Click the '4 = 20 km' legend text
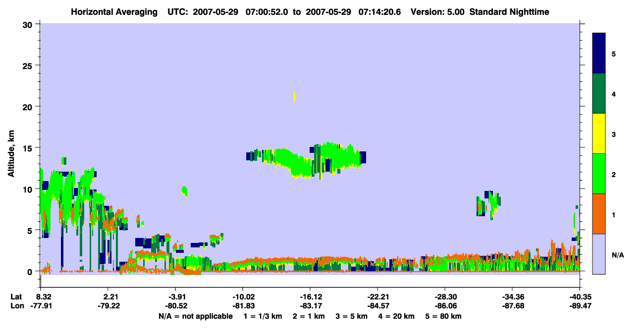The height and width of the screenshot is (330, 644). (x=397, y=316)
